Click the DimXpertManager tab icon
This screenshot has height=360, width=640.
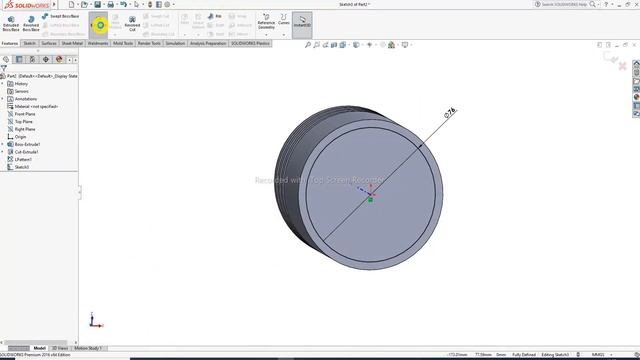46,60
